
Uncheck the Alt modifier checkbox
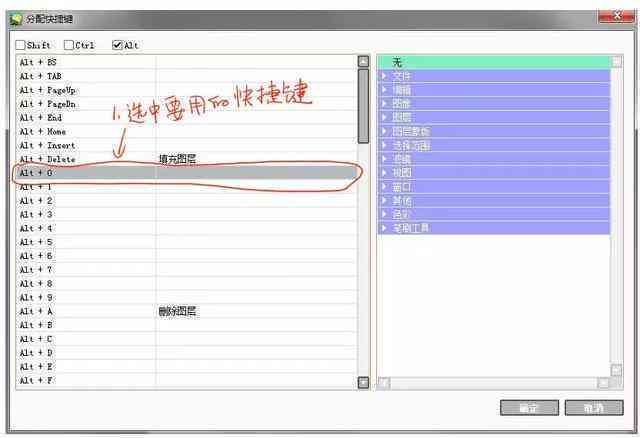pyautogui.click(x=117, y=45)
